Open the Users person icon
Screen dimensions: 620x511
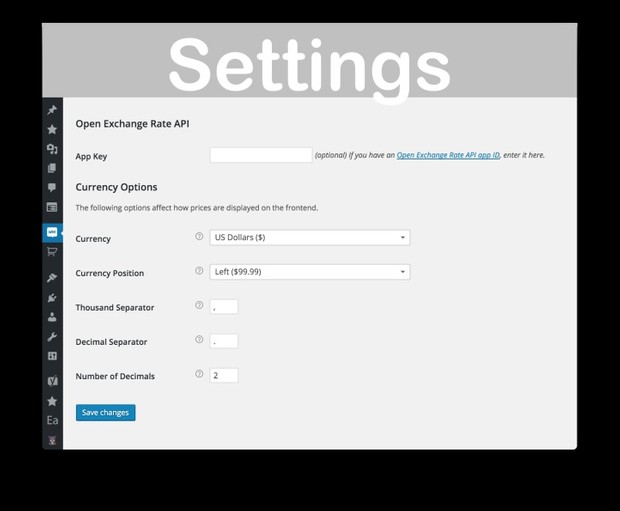coord(52,317)
